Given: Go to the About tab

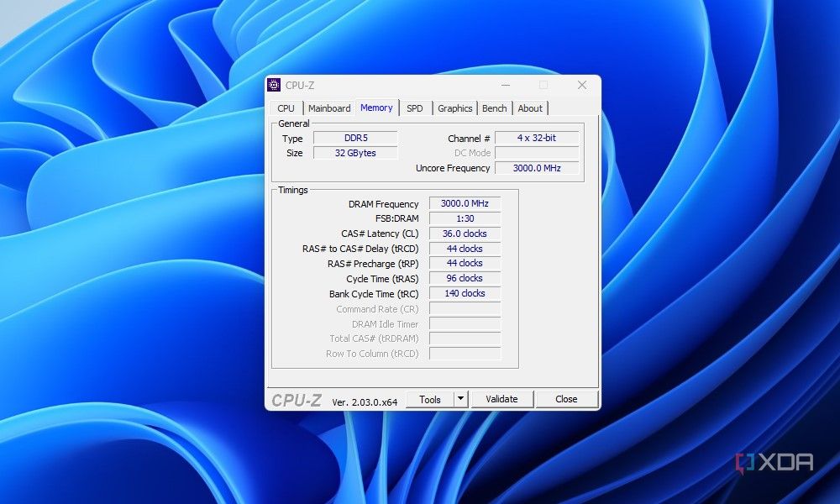Looking at the screenshot, I should (530, 108).
